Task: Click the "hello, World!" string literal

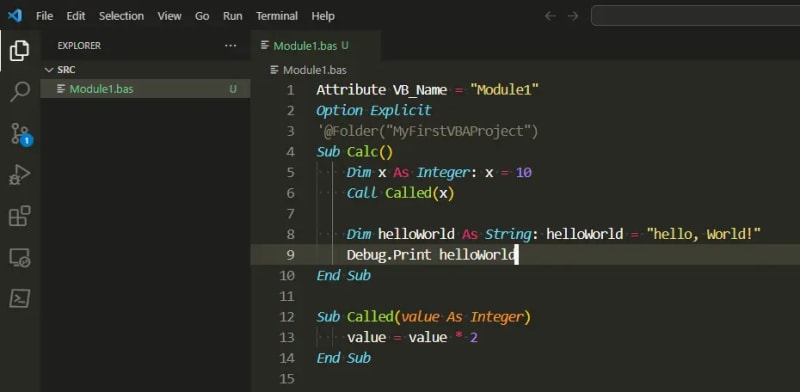Action: 704,234
